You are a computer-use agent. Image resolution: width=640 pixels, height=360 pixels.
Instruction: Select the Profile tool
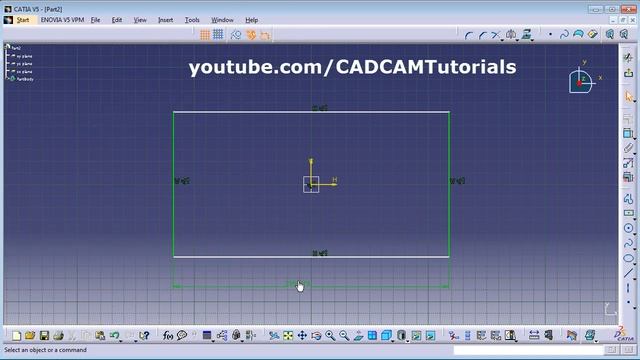point(628,199)
